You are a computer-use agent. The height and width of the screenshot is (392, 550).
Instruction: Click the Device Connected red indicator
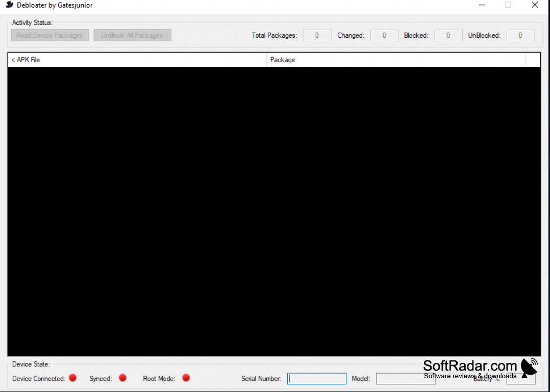click(72, 378)
